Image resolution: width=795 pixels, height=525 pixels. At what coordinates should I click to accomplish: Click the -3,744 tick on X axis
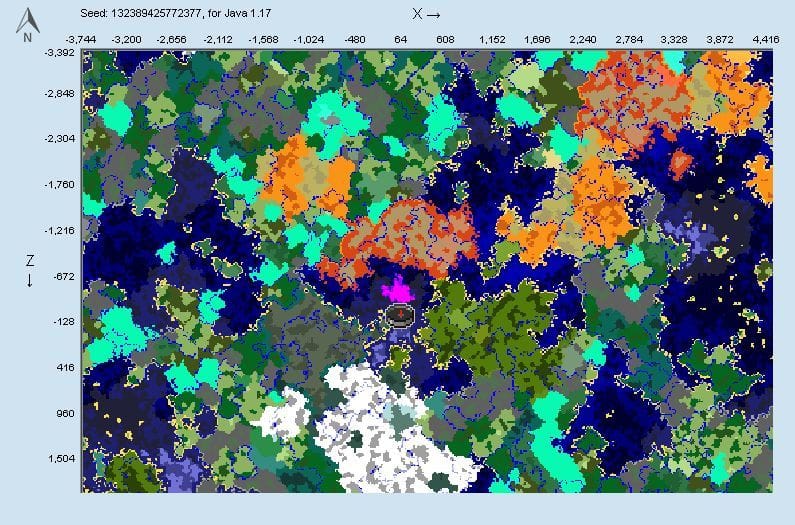pyautogui.click(x=82, y=40)
